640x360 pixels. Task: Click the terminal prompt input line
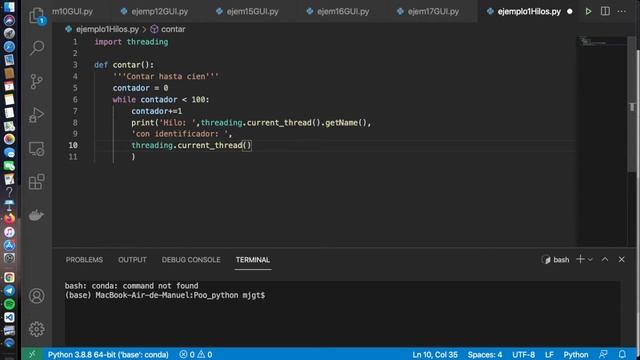tap(165, 295)
